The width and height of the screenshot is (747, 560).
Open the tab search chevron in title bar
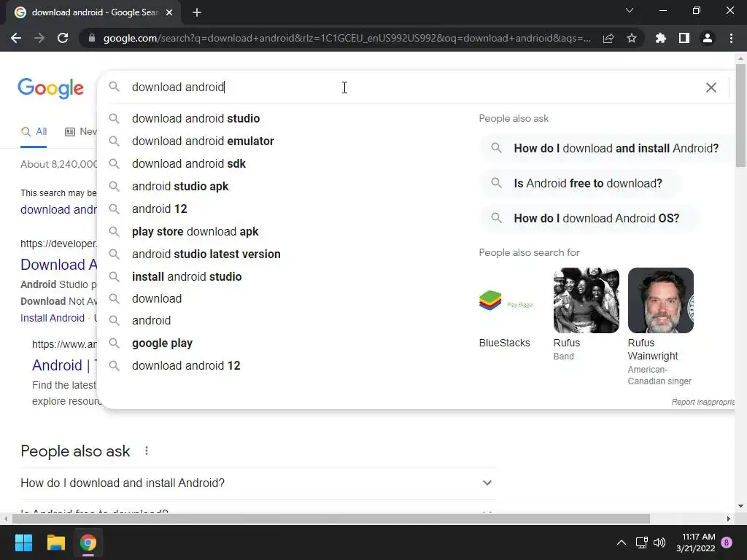630,10
